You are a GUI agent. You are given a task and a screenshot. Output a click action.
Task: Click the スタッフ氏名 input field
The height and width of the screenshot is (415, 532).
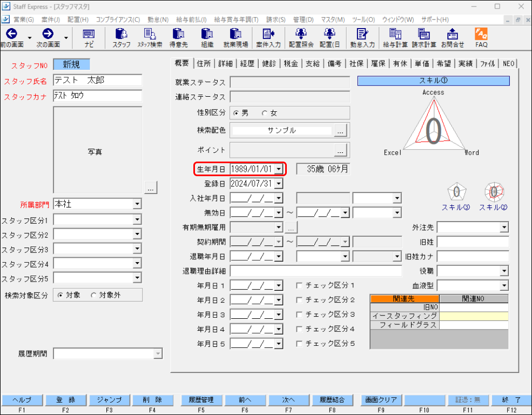pyautogui.click(x=97, y=81)
